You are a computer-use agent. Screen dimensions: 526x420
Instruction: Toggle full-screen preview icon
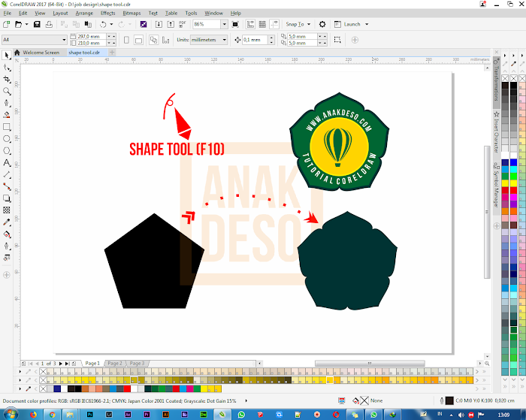[x=235, y=24]
